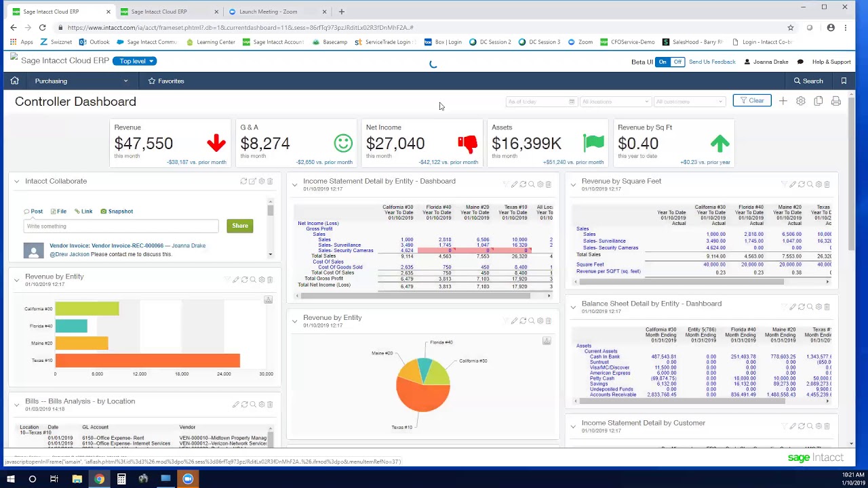
Task: Refresh the Intacct Collaborate panel
Action: coord(243,182)
